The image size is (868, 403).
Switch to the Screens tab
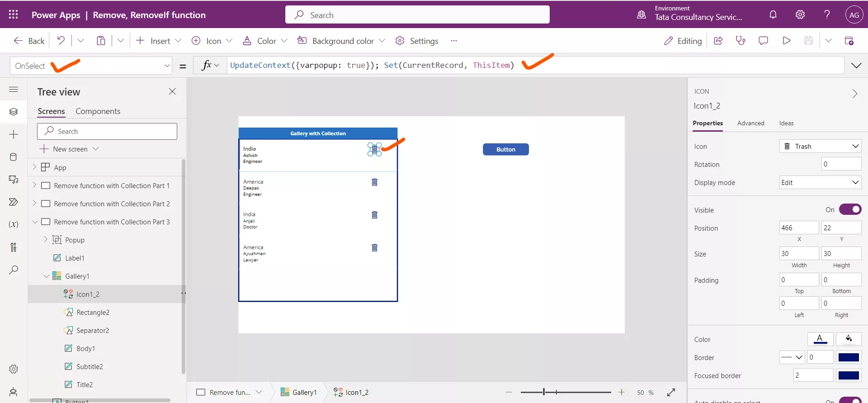(x=51, y=111)
